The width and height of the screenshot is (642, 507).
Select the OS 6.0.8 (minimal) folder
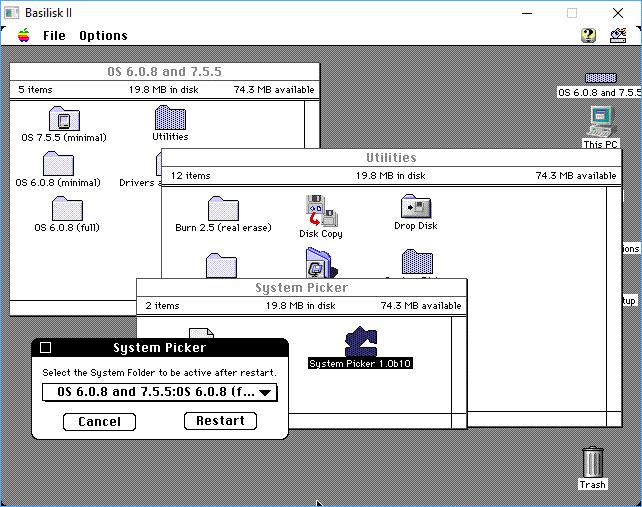point(58,163)
